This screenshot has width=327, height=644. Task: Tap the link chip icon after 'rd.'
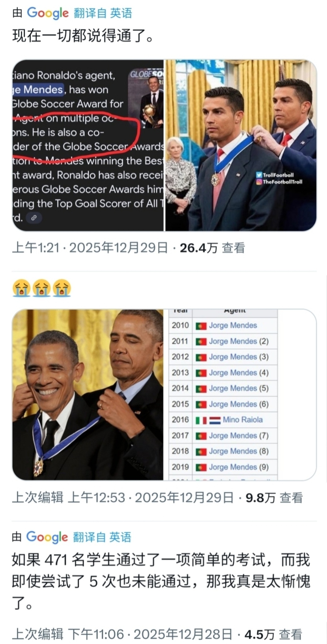(34, 218)
